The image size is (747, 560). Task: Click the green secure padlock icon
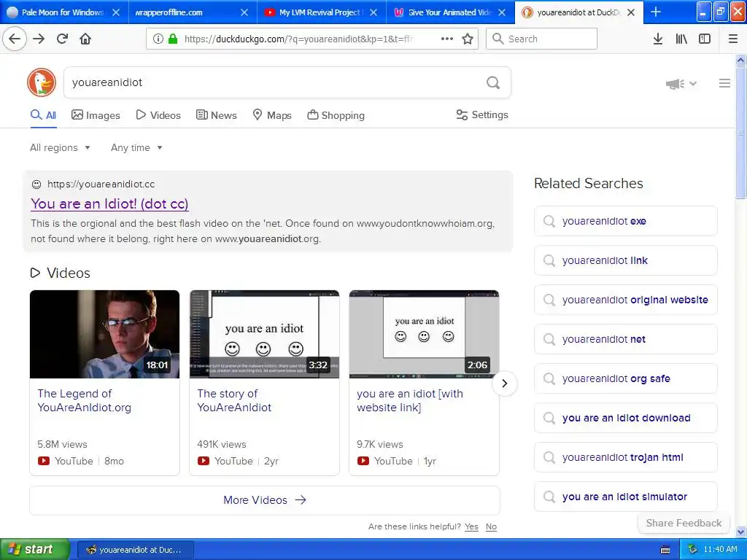click(173, 39)
